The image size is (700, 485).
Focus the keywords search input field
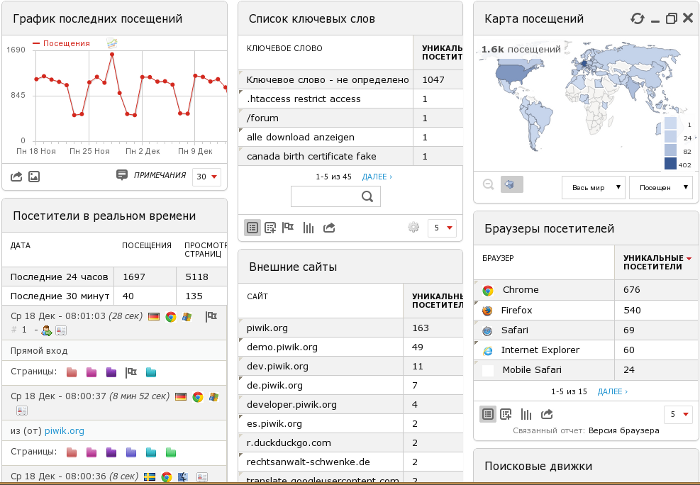336,197
